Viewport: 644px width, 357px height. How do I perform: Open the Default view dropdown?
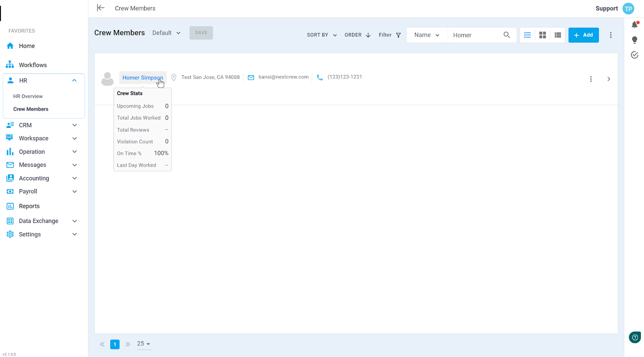[x=166, y=33]
